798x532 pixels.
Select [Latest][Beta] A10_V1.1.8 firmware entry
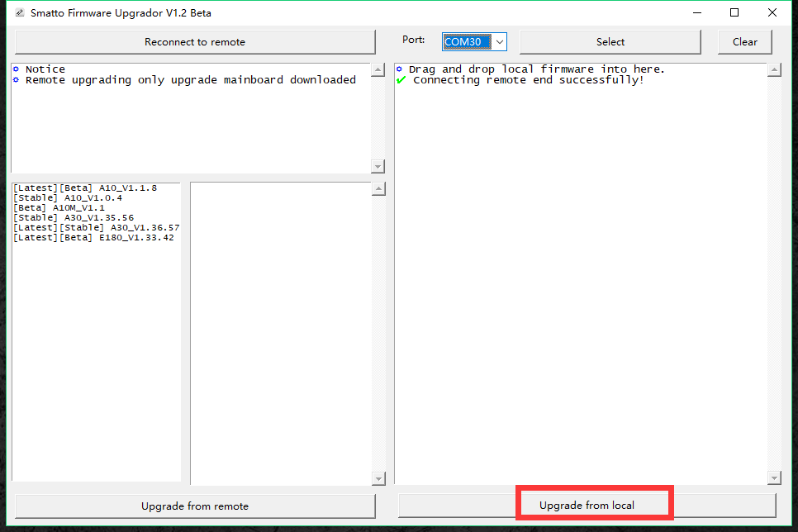(85, 188)
